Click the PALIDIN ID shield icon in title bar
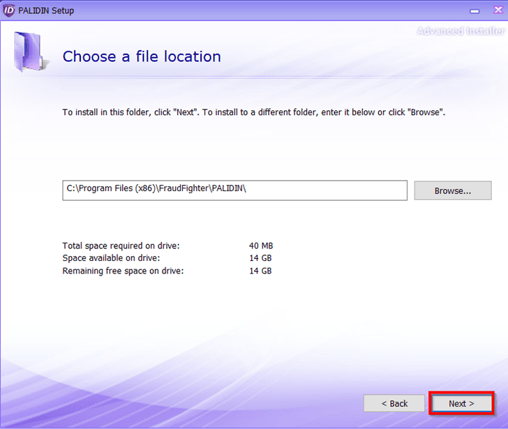This screenshot has height=429, width=508. tap(9, 10)
